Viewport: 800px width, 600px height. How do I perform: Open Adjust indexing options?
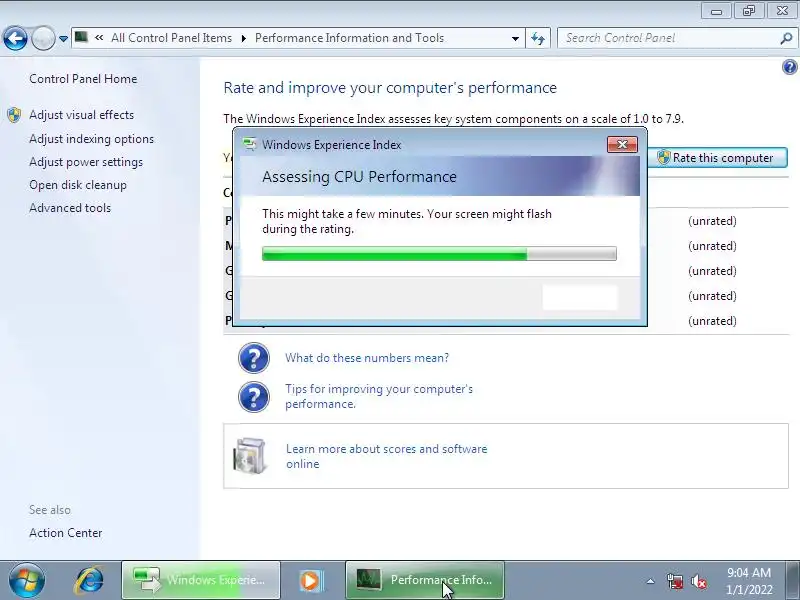pyautogui.click(x=91, y=139)
